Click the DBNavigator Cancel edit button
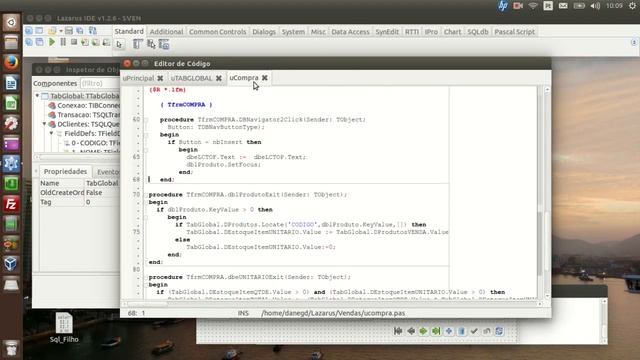 click(x=487, y=331)
